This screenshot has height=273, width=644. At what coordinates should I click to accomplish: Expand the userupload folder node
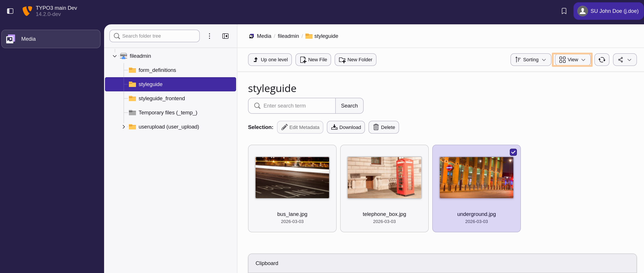click(x=124, y=127)
